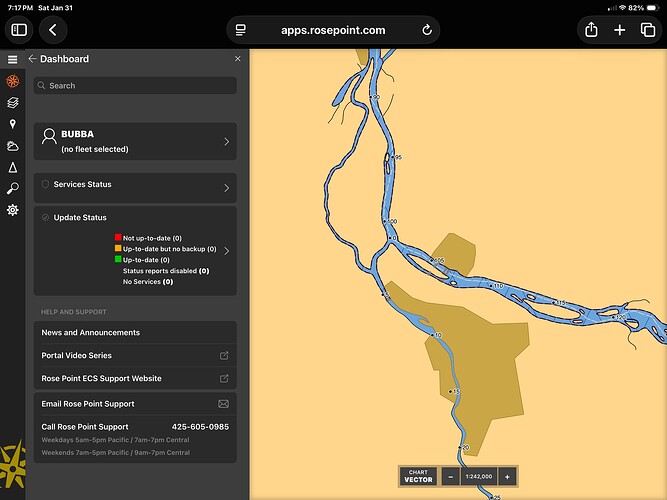Click the magnifier search icon in sidebar
Viewport: 667px width, 500px height.
click(12, 188)
